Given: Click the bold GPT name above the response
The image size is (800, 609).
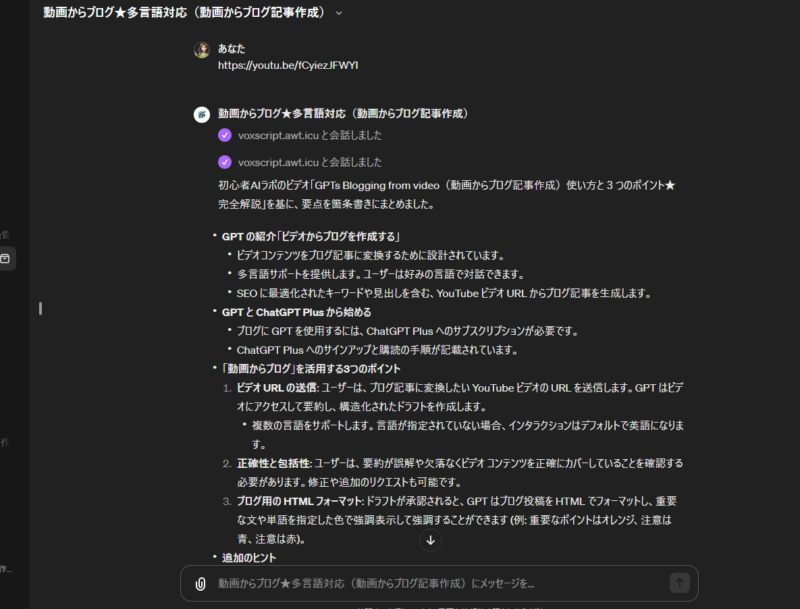Looking at the screenshot, I should (343, 113).
